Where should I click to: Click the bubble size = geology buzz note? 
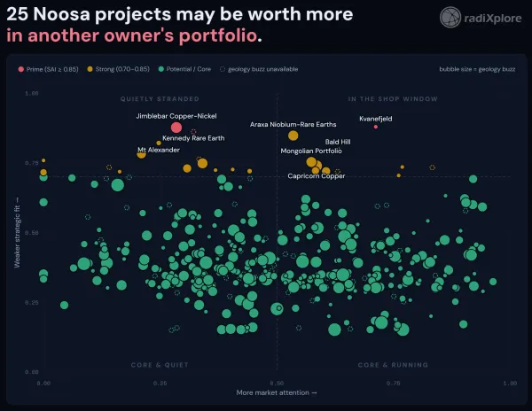click(477, 69)
